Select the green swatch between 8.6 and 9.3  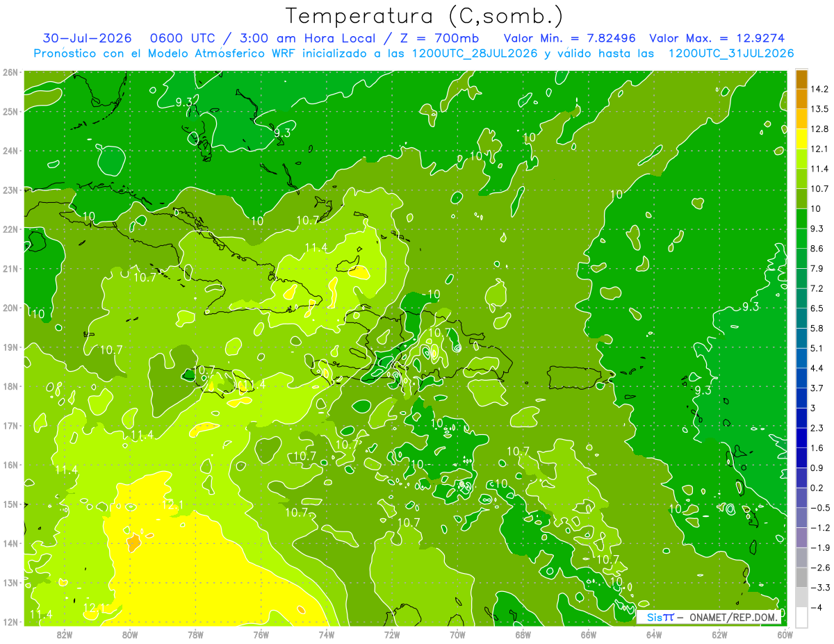(x=801, y=238)
